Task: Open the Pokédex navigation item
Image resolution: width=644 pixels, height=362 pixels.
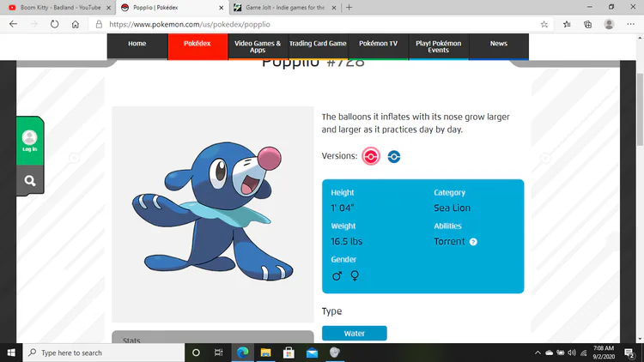Action: click(x=197, y=46)
